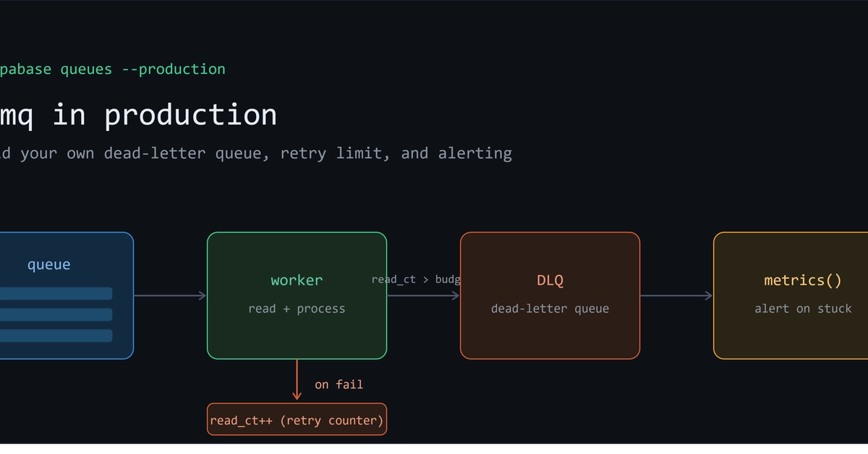
Task: Select the 'read_ct++ (retry counter)' box
Action: point(297,419)
